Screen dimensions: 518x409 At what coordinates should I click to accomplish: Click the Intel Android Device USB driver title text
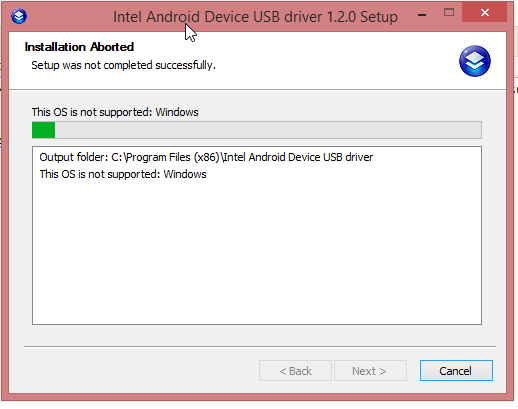[255, 17]
